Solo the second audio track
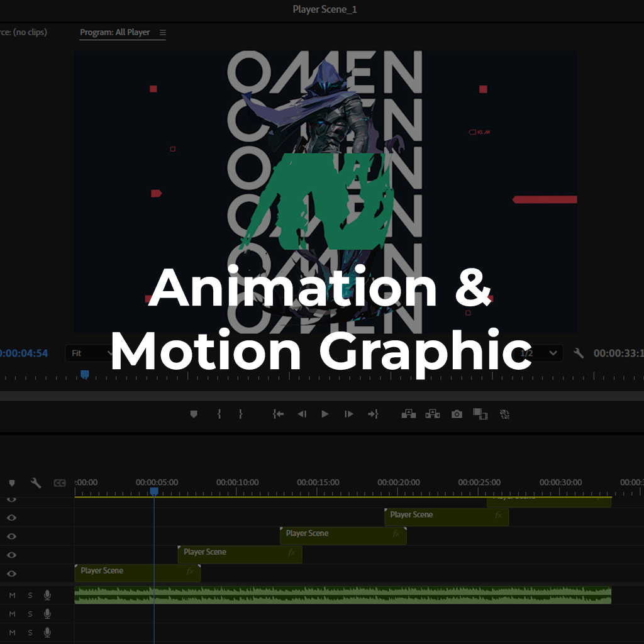644x644 pixels. 30,614
